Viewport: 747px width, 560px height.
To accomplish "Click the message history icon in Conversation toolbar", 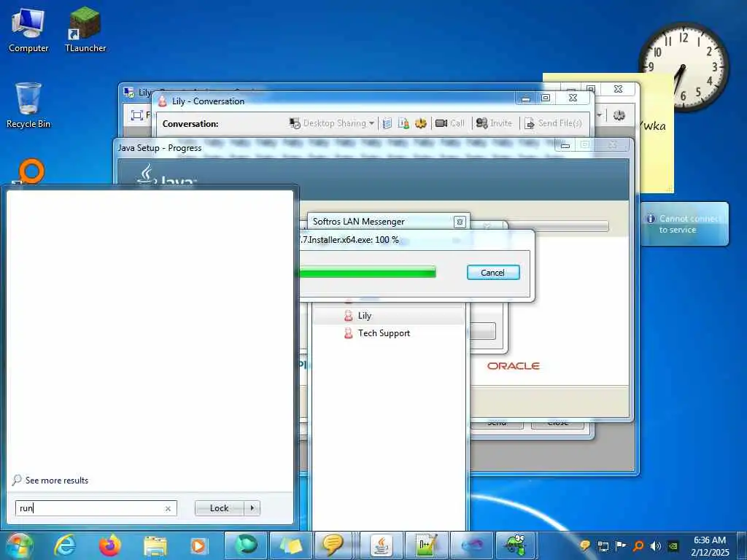I will pos(387,123).
